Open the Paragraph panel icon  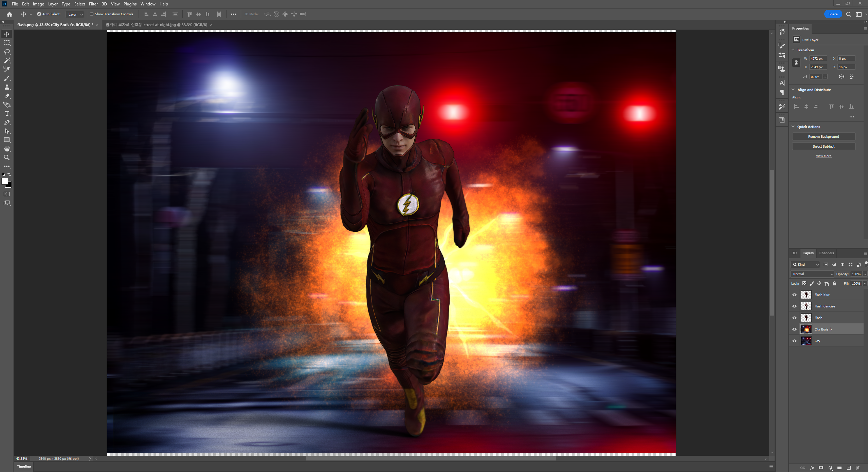782,92
